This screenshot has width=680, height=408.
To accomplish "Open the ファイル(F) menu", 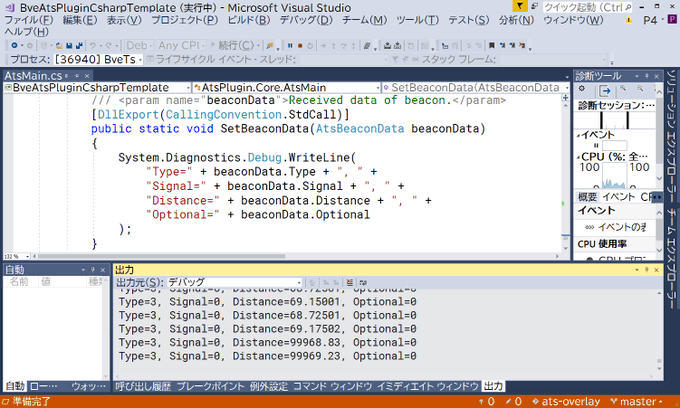I will pos(29,20).
